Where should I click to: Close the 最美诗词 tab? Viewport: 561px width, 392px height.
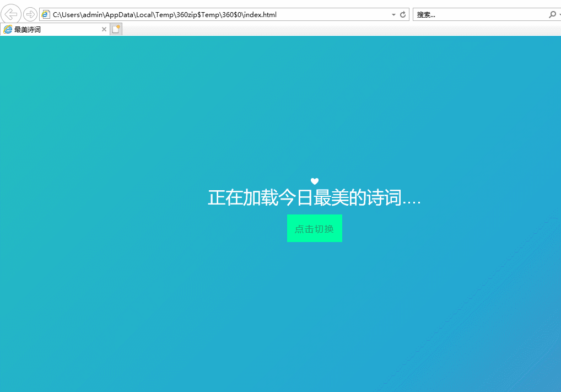tap(104, 29)
